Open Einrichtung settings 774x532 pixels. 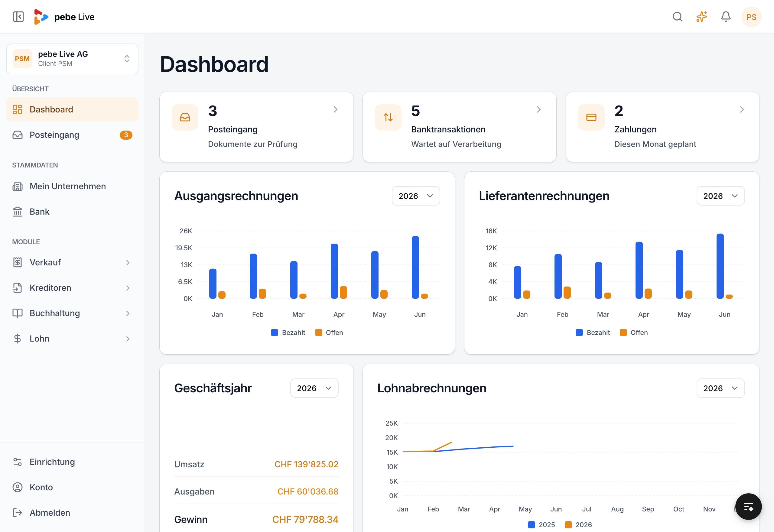click(72, 462)
